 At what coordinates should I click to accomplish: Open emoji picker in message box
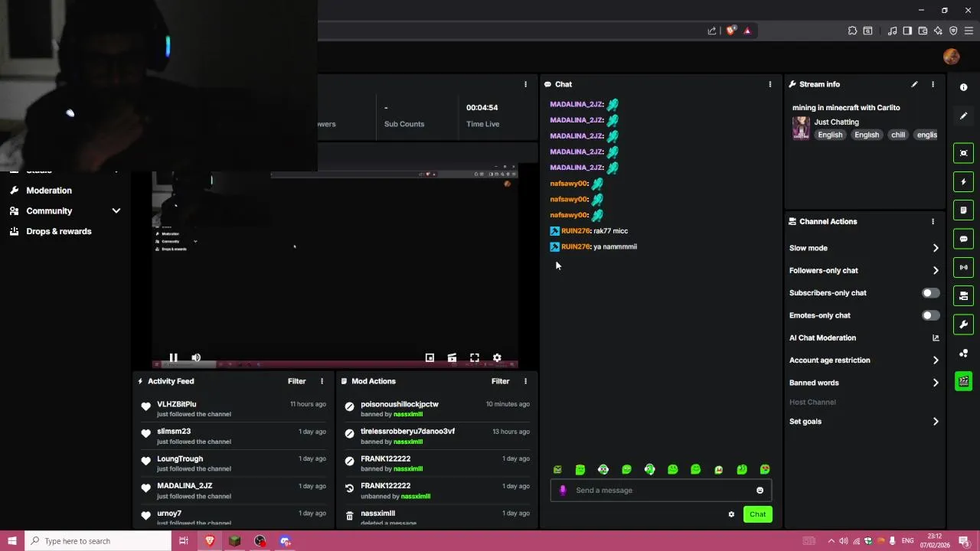tap(759, 491)
